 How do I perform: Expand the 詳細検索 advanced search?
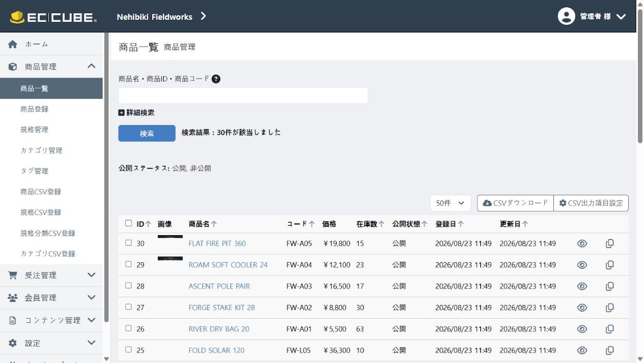point(136,113)
